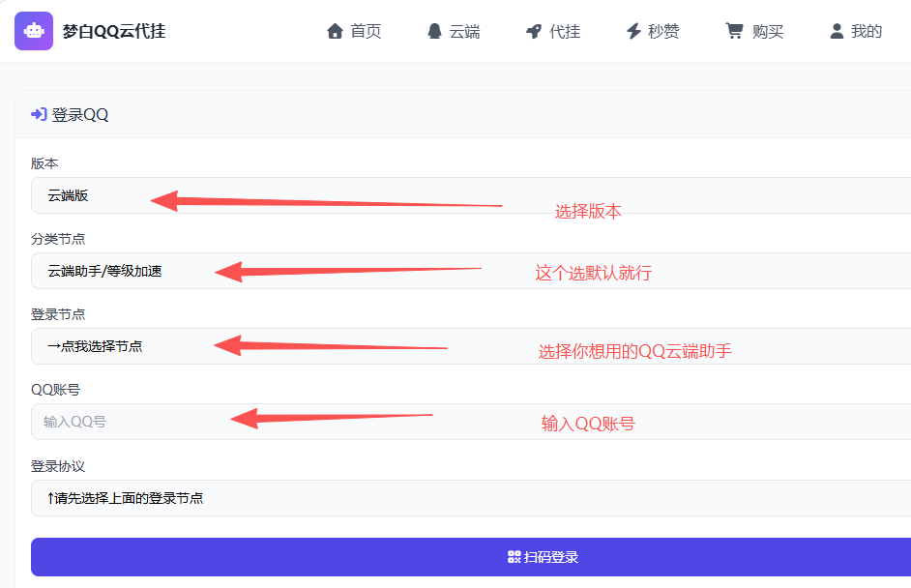This screenshot has width=911, height=588.
Task: Click the login arrow icon beside 登录QQ
Action: click(x=39, y=114)
